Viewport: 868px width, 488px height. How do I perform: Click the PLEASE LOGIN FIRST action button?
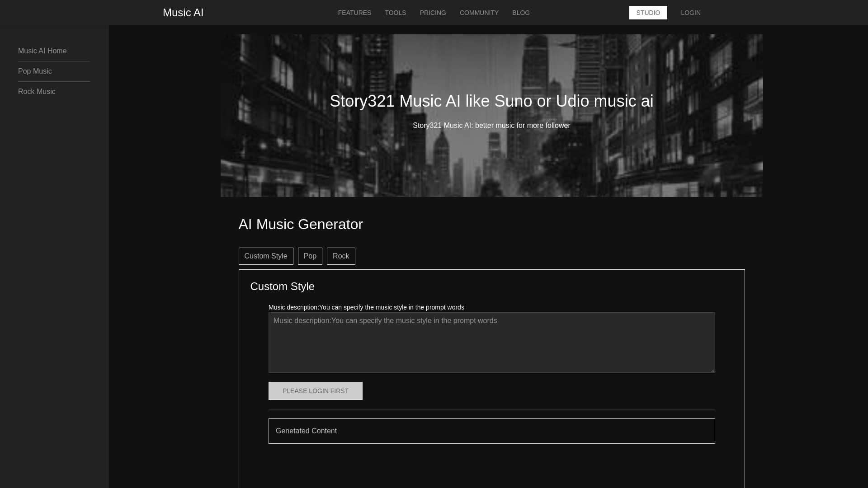pyautogui.click(x=315, y=391)
